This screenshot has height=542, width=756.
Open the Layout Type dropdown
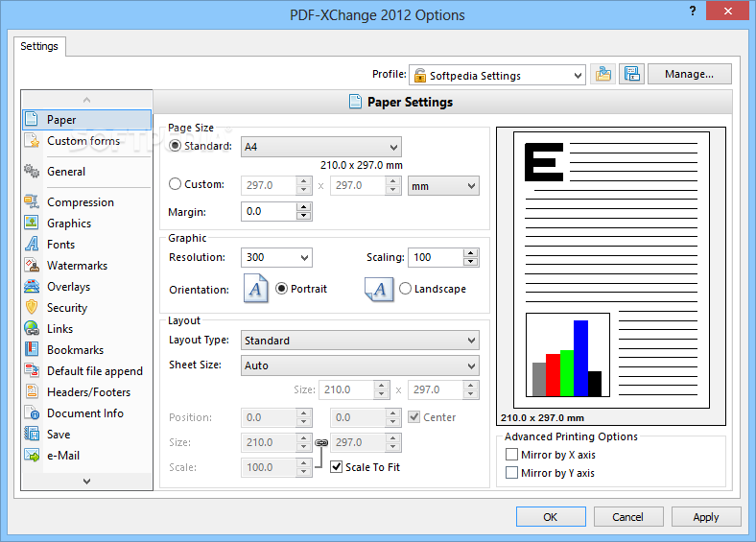tap(360, 341)
